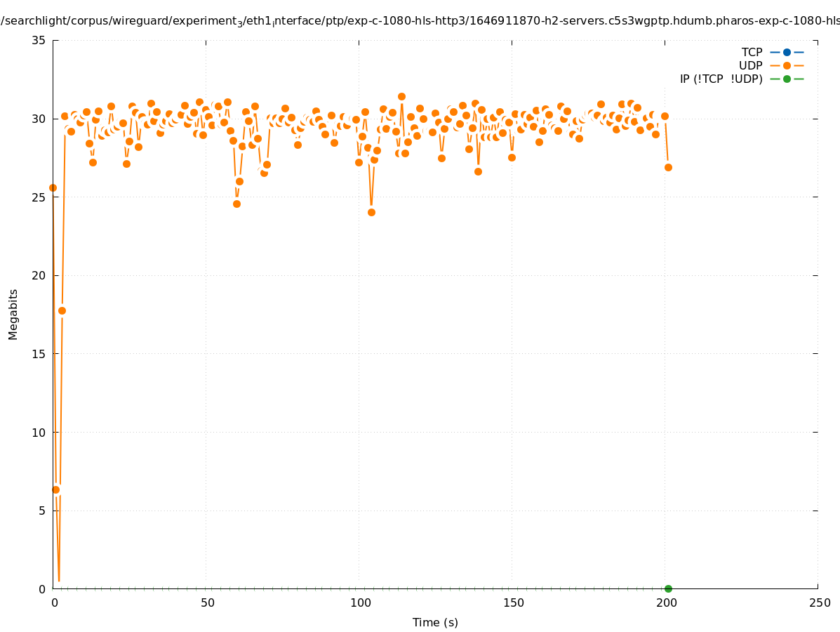
Task: Click the file path title at top
Action: (420, 21)
